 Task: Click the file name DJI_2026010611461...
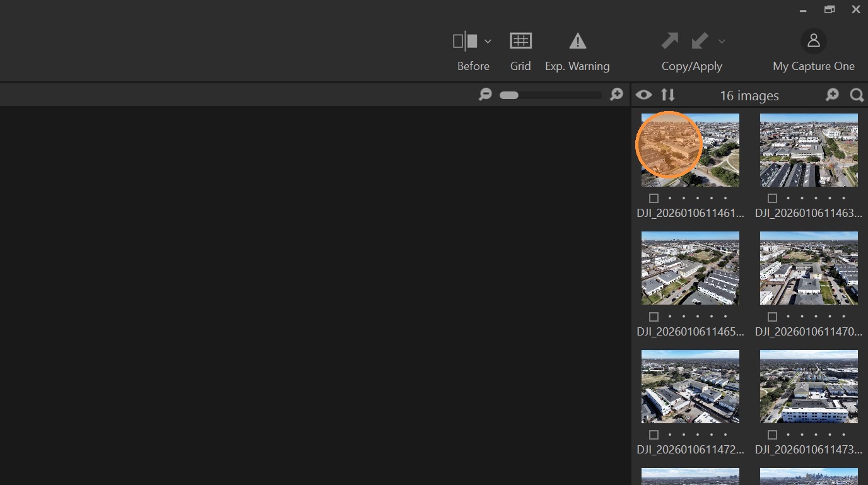pos(690,213)
